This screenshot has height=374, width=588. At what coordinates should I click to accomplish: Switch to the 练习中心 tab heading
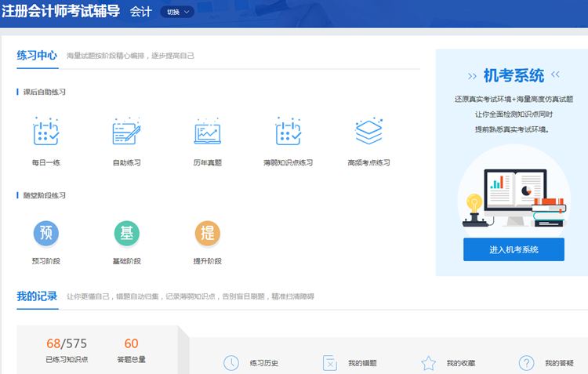(37, 56)
